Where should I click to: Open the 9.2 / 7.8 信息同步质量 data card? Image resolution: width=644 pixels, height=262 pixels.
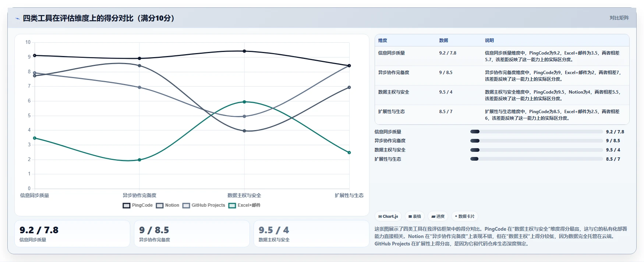click(x=72, y=234)
